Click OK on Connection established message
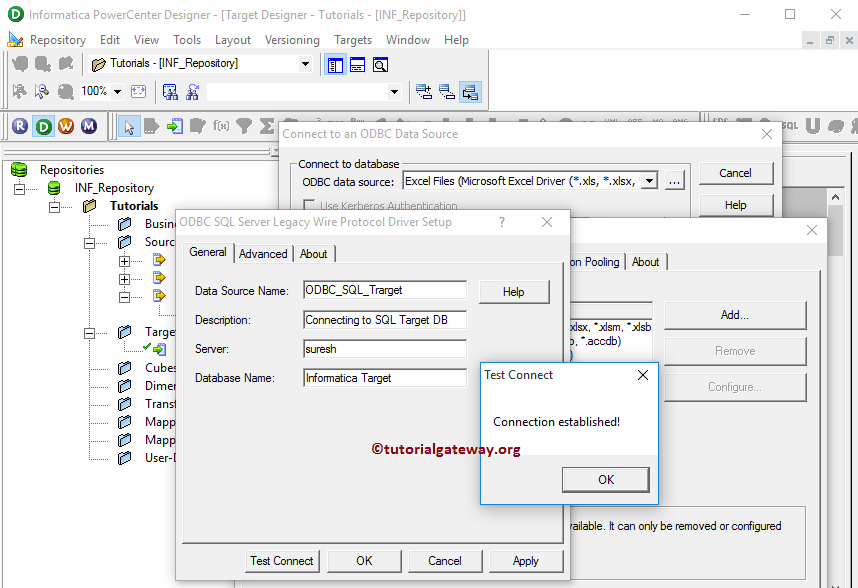The image size is (858, 588). pos(605,480)
